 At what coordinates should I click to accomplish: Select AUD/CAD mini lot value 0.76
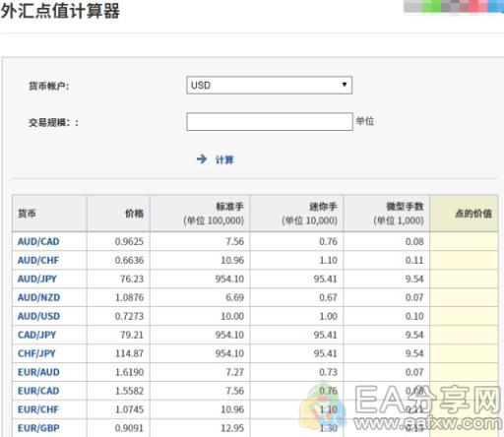[328, 241]
